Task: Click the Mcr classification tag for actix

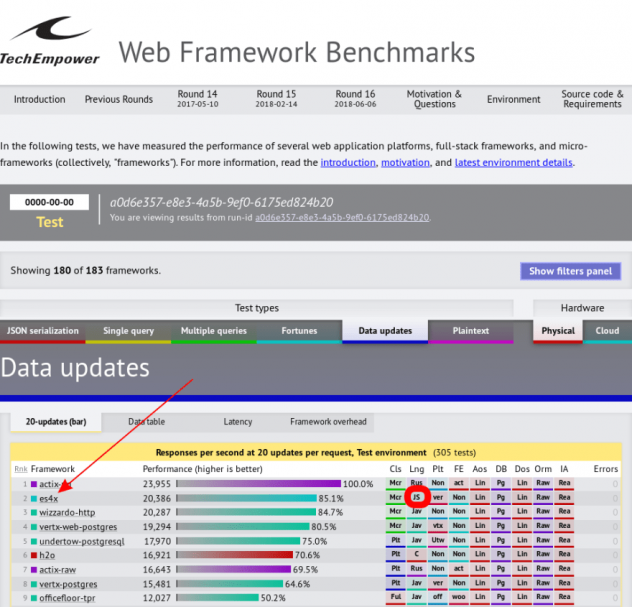Action: 396,484
